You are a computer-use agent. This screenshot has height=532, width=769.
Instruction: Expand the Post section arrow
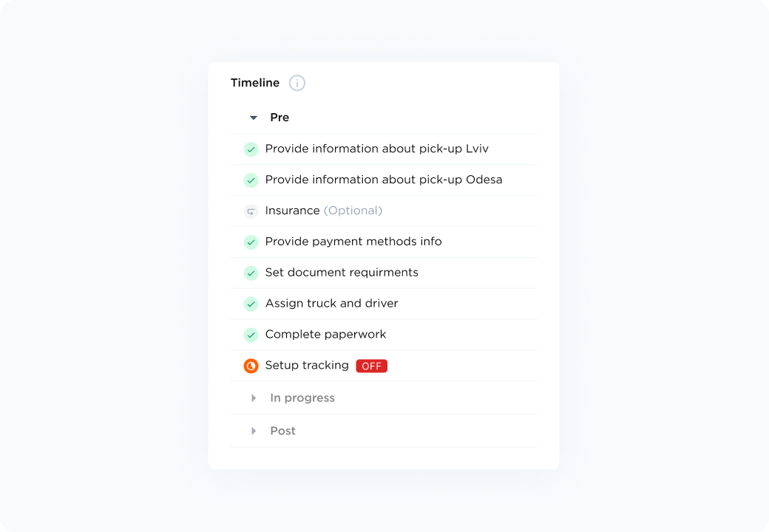254,431
